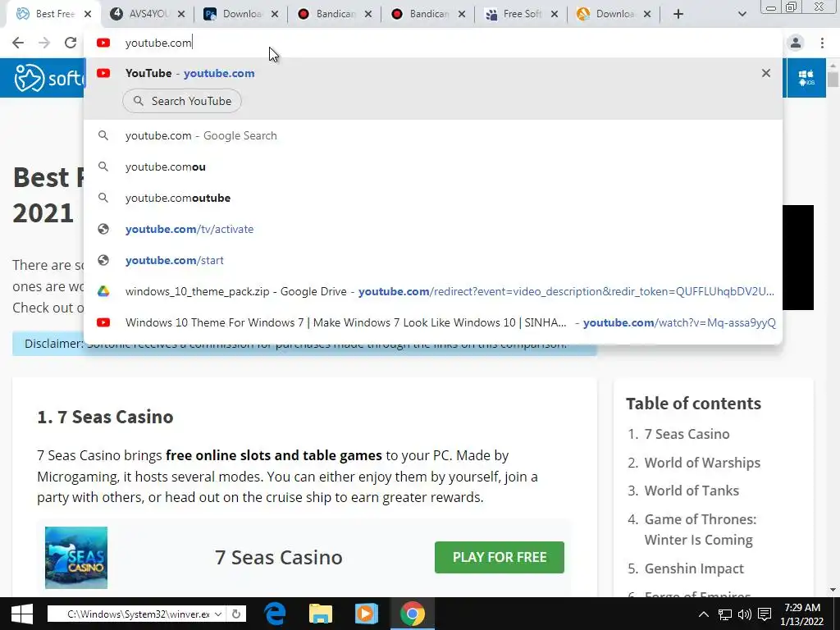Click the forward navigation arrow
The image size is (840, 630).
click(44, 43)
